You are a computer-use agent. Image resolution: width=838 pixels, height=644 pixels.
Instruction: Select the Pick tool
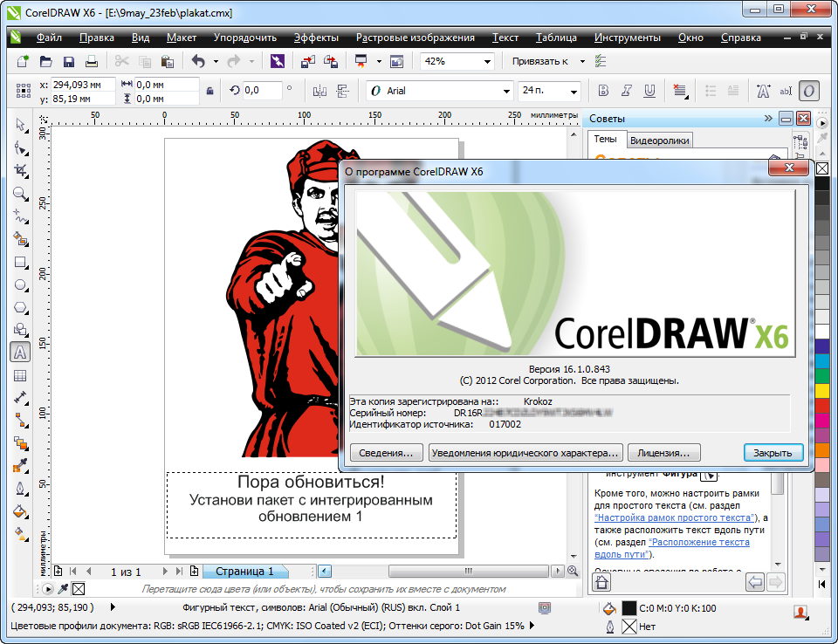19,126
